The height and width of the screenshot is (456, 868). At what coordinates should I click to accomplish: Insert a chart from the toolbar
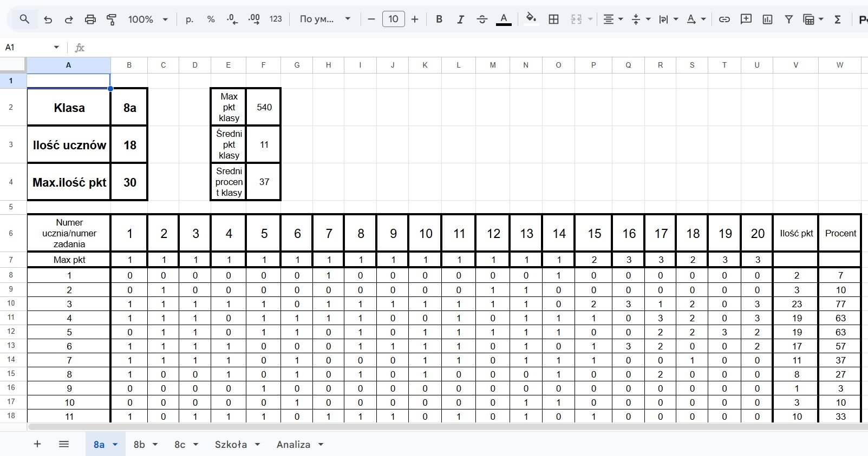tap(767, 19)
